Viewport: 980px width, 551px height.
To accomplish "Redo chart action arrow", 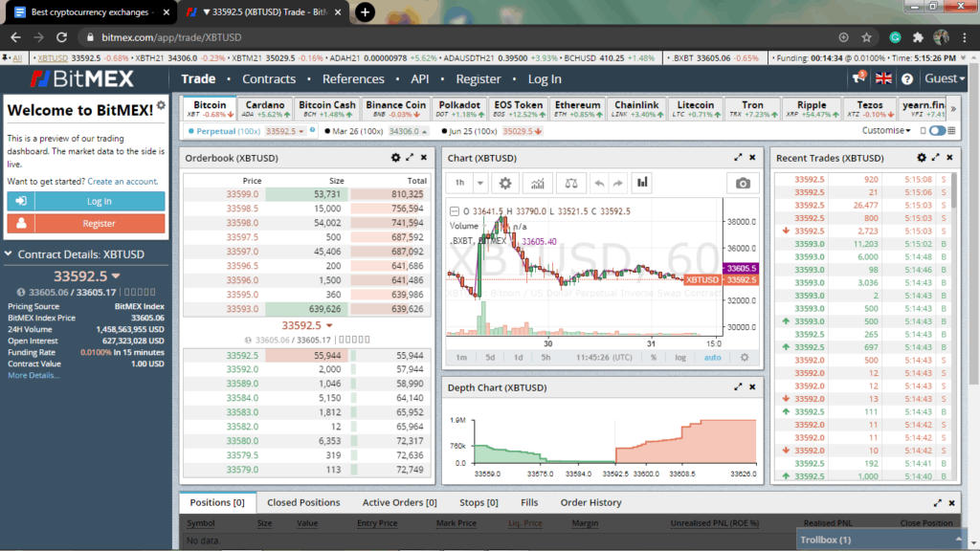I will coord(618,183).
